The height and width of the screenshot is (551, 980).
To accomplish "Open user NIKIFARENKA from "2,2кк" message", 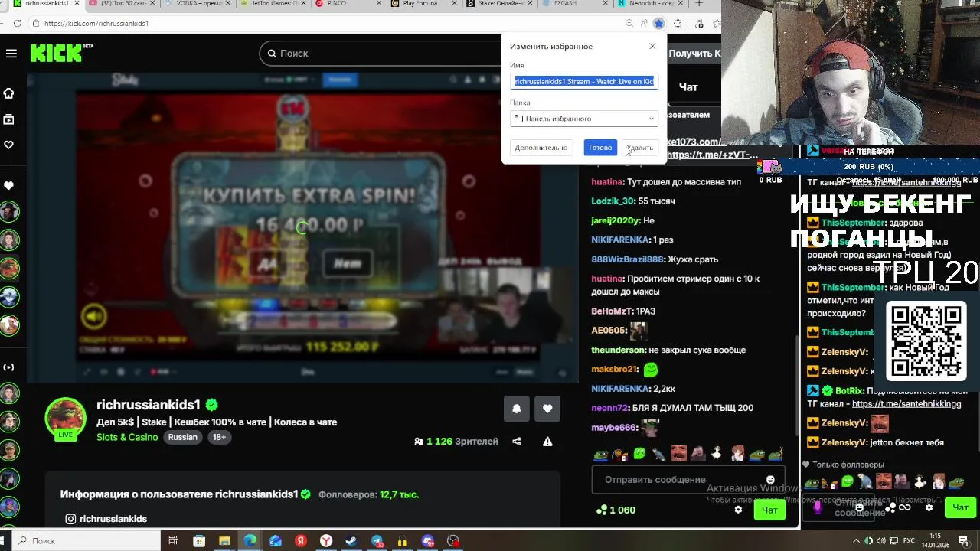I will tap(620, 389).
